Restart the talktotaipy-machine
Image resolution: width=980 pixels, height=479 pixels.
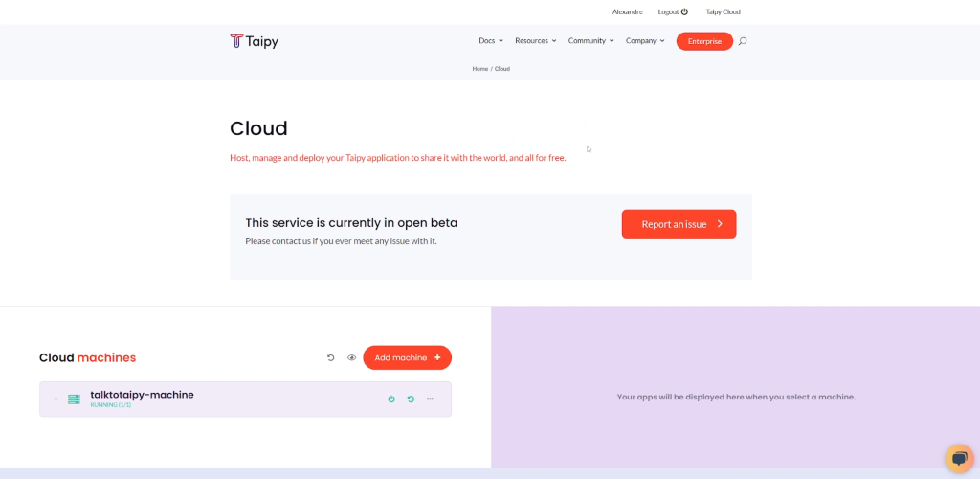coord(411,399)
